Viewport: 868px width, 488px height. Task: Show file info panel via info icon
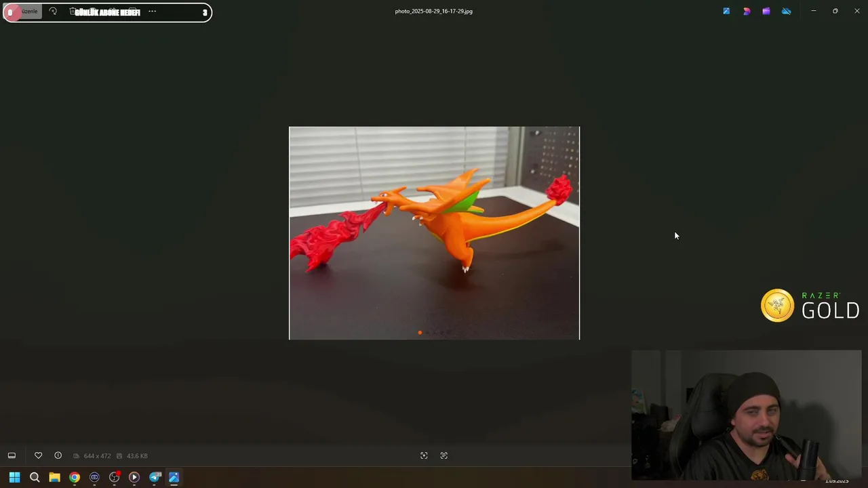[x=58, y=455]
